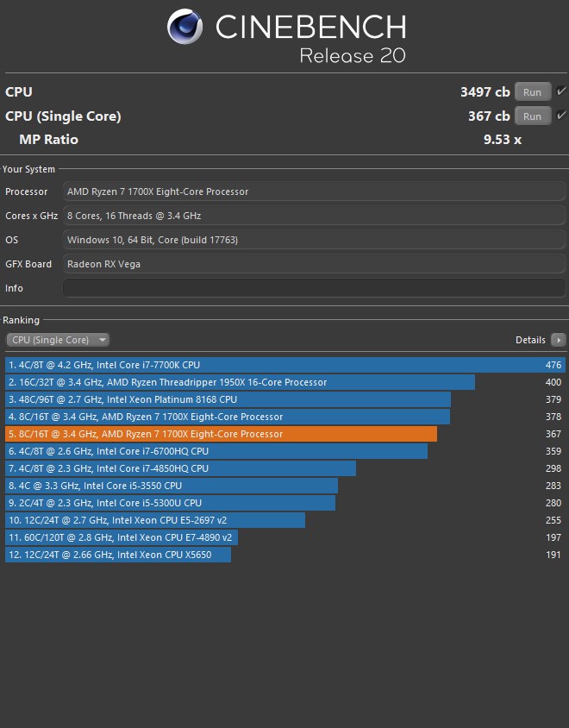Select the Intel Core i7-7700K ranking row
This screenshot has height=728, width=569.
(285, 365)
